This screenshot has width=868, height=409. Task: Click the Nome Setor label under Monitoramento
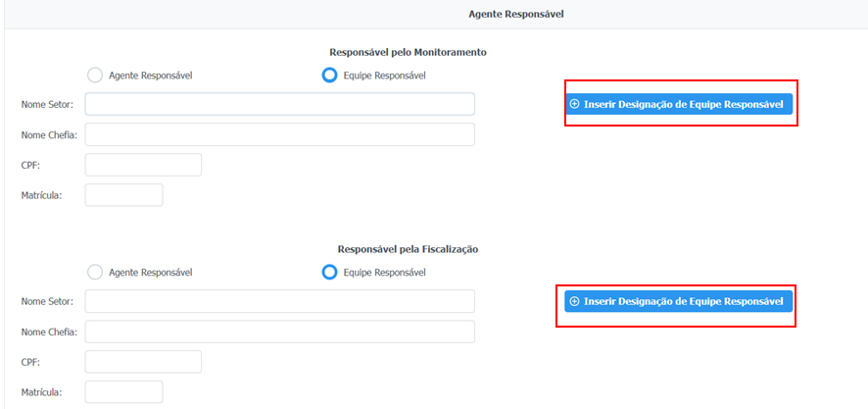(47, 104)
